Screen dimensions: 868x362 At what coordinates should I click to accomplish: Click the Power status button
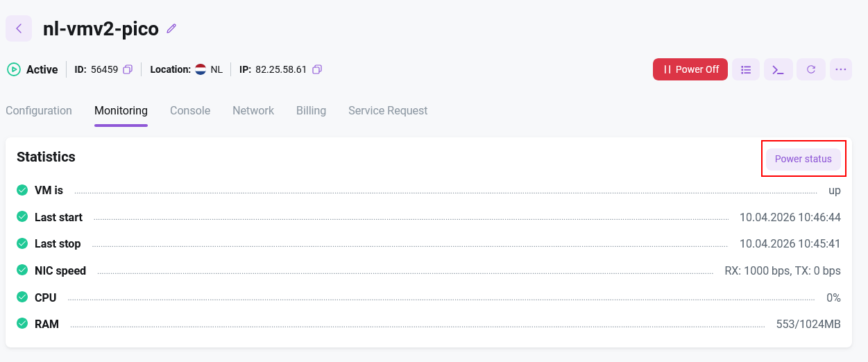click(x=803, y=159)
